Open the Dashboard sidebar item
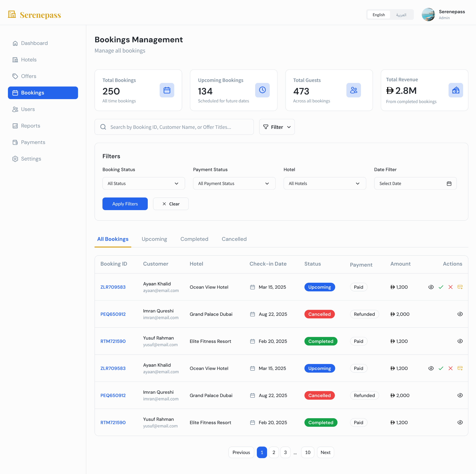 point(30,43)
